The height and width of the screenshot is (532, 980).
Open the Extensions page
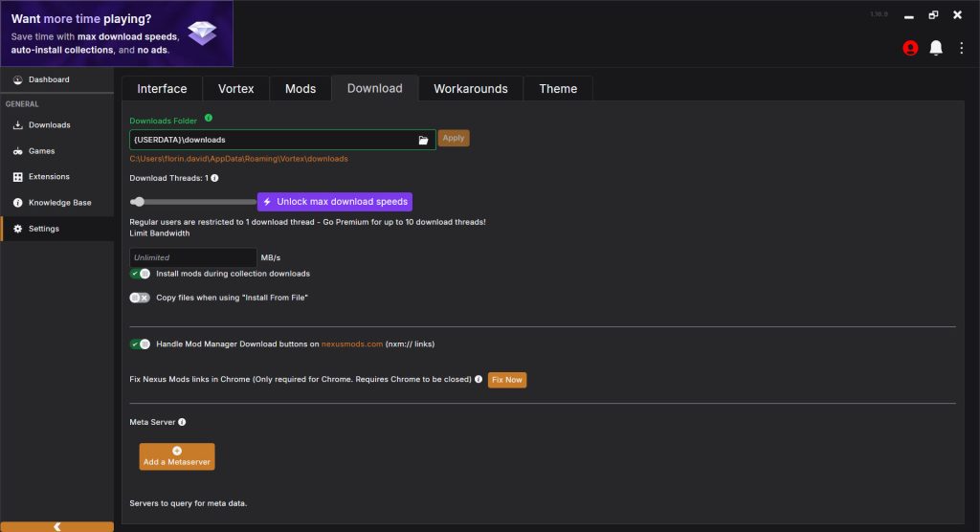pos(56,177)
